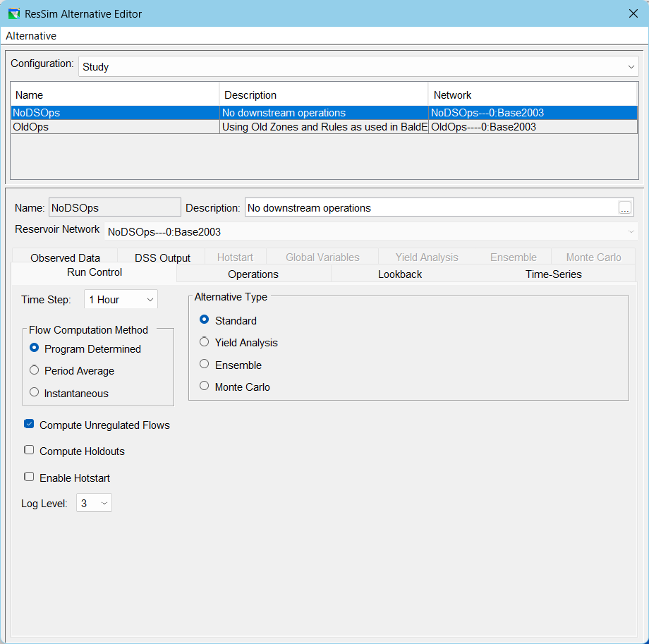The image size is (649, 644).
Task: Pick the Monte Carlo alternative type
Action: [205, 387]
